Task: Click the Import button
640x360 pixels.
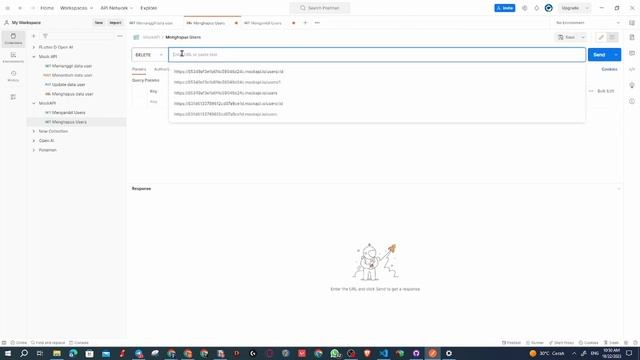Action: (x=116, y=23)
